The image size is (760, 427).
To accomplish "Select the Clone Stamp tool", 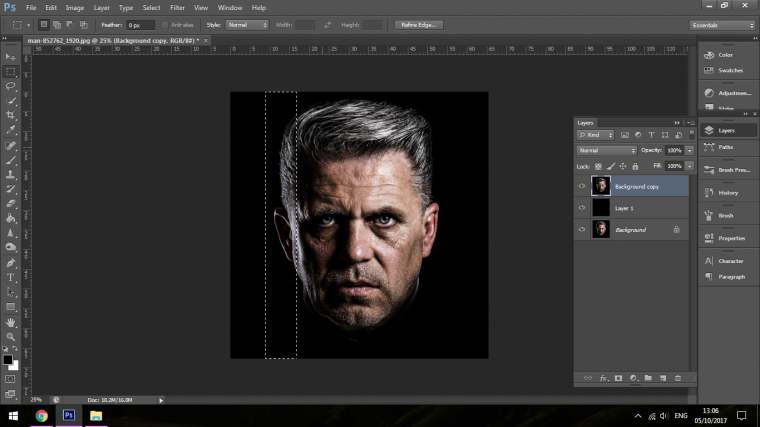I will coord(10,174).
